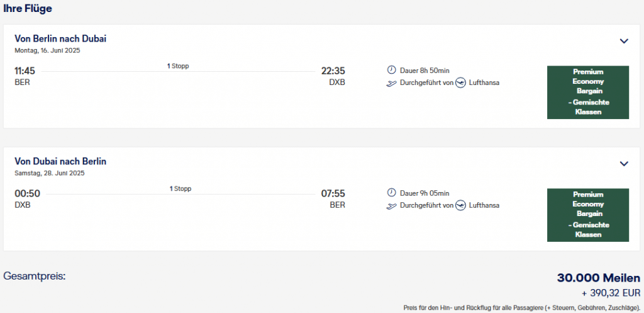Viewport: 644px width, 313px height.
Task: Click the 11:45 BER departure time
Action: tap(25, 71)
